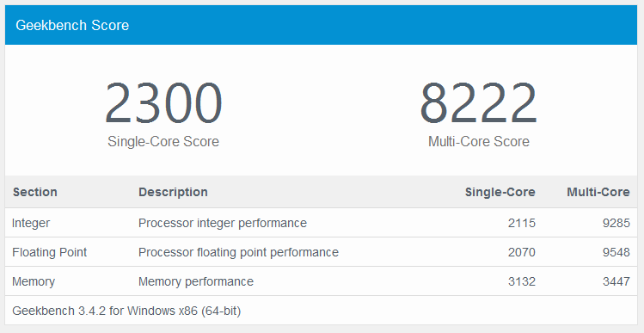Click Processor integer performance description

(223, 223)
